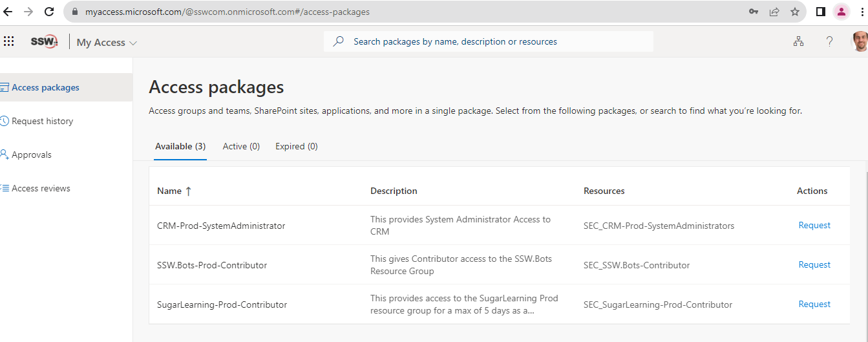Click the browser share icon
Image resolution: width=868 pixels, height=342 pixels.
pos(774,12)
